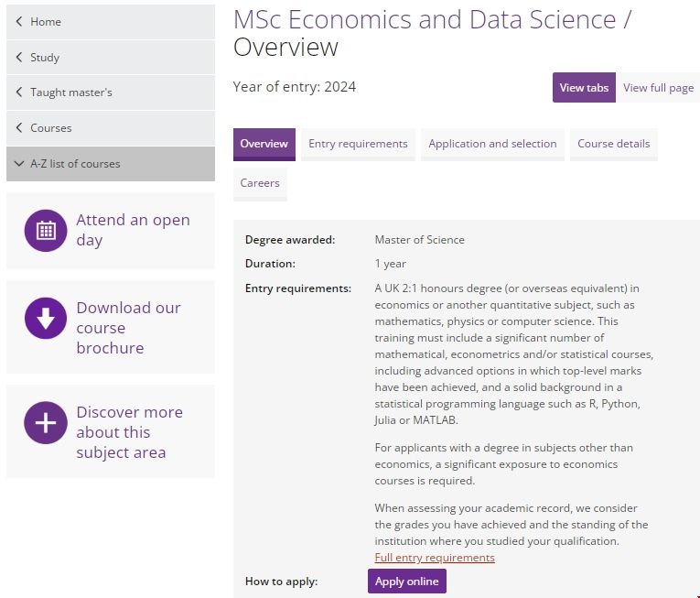Click the Taught master's back chevron
Screen dimensions: 700x598
click(19, 92)
